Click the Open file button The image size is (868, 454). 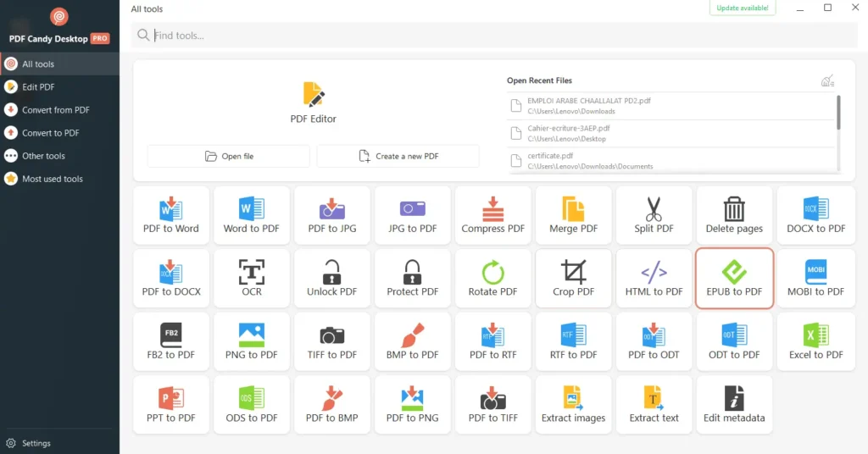(229, 157)
